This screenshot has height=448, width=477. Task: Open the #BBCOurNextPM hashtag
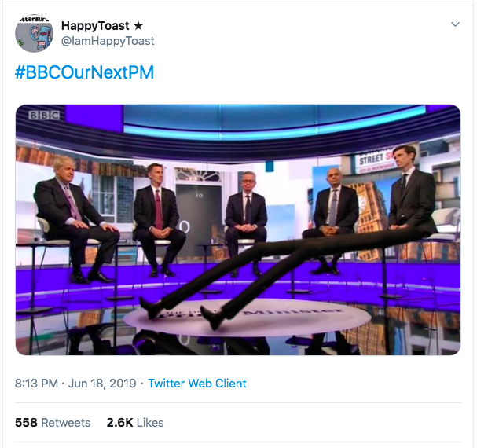[84, 73]
